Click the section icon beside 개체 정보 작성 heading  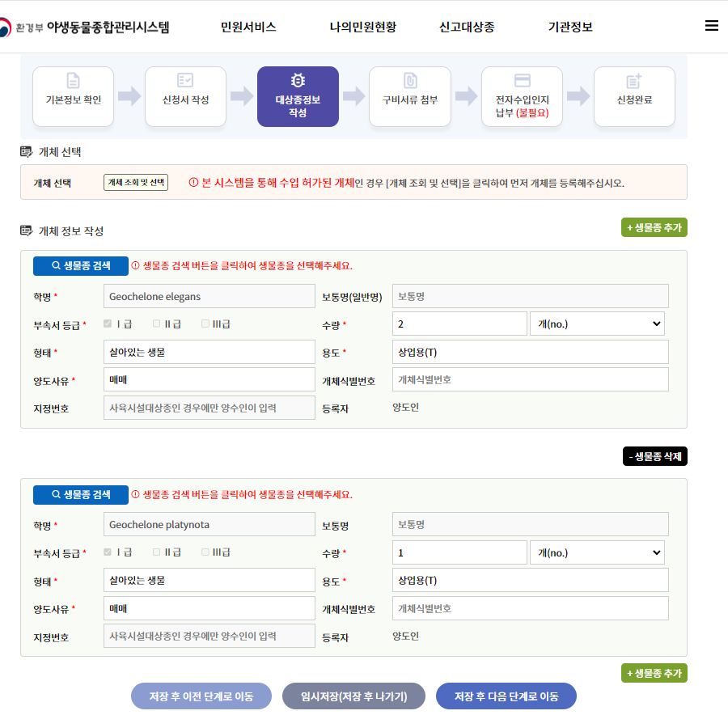(27, 231)
